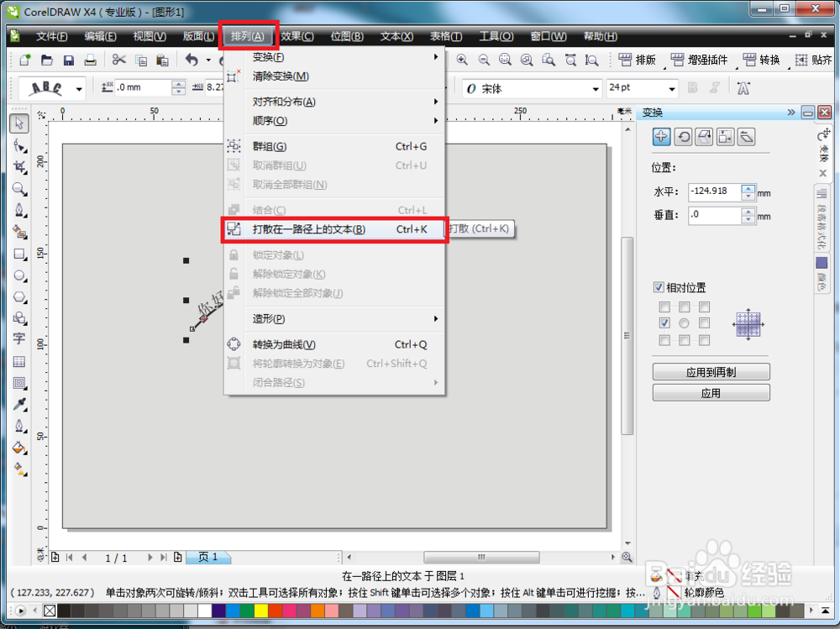Select the Text tool in toolbox
840x629 pixels.
pos(19,338)
